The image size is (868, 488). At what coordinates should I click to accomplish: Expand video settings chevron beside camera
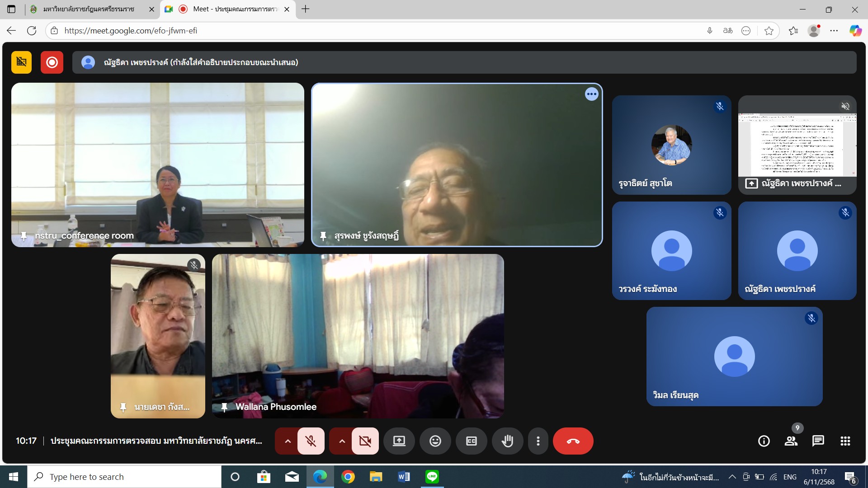(x=342, y=441)
